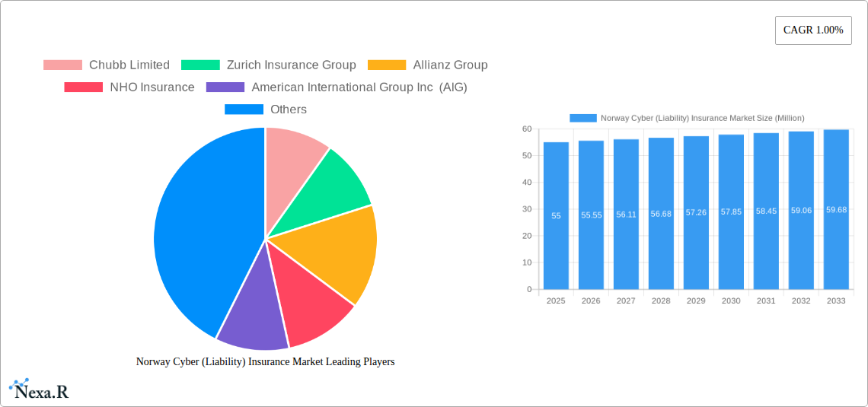Click the Zurich Insurance Group green legend swatch
The height and width of the screenshot is (407, 868).
(200, 65)
